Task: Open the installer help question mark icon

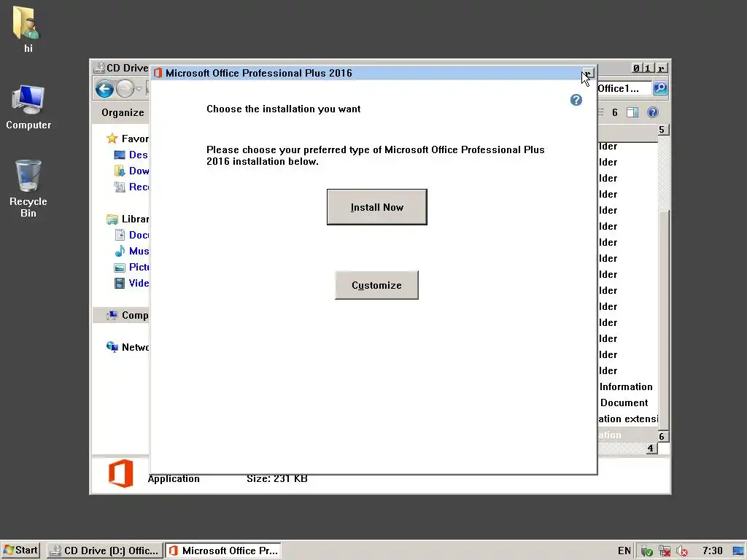Action: (x=576, y=100)
